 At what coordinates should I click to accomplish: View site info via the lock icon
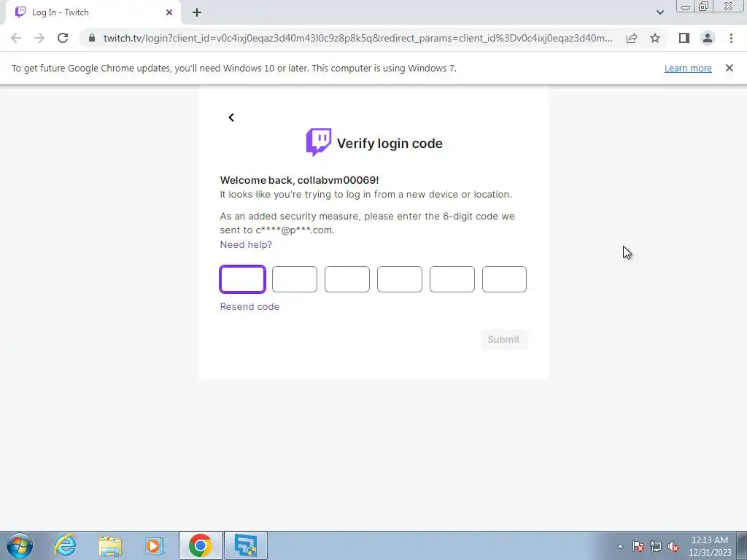pyautogui.click(x=92, y=38)
